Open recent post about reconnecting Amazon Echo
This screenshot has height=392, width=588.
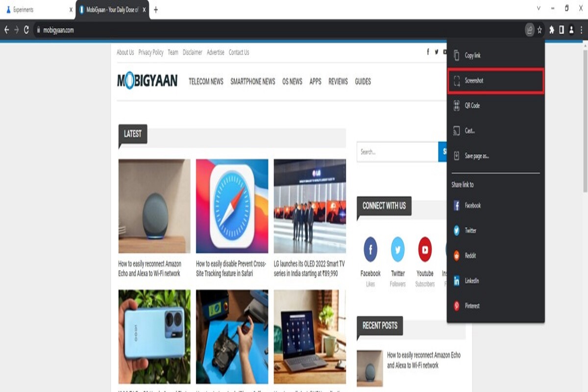(424, 360)
